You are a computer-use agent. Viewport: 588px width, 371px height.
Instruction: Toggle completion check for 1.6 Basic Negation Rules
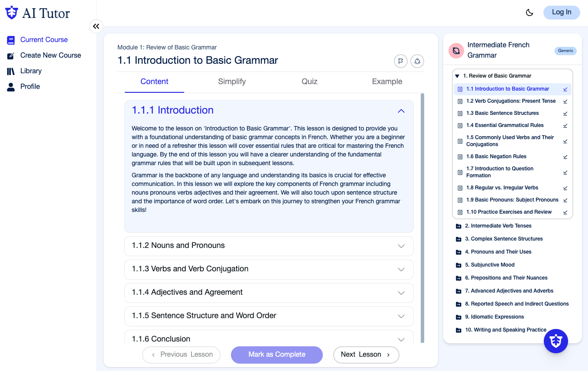(x=565, y=157)
